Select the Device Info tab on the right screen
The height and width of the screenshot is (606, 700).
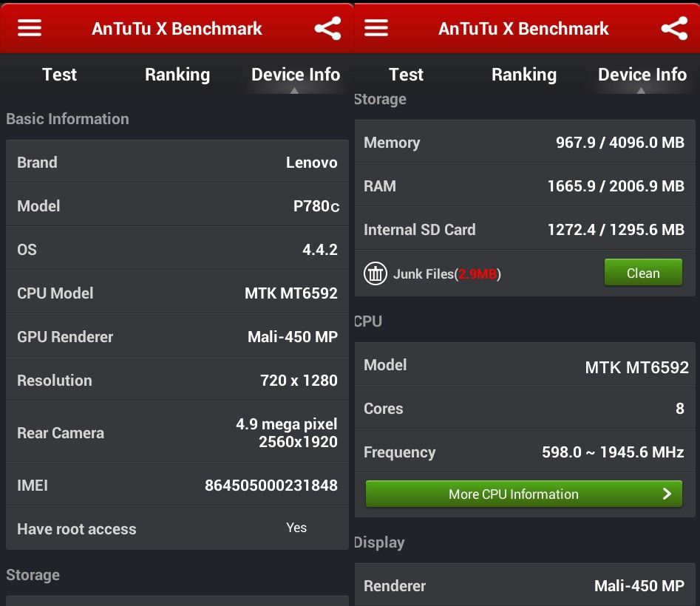coord(642,75)
